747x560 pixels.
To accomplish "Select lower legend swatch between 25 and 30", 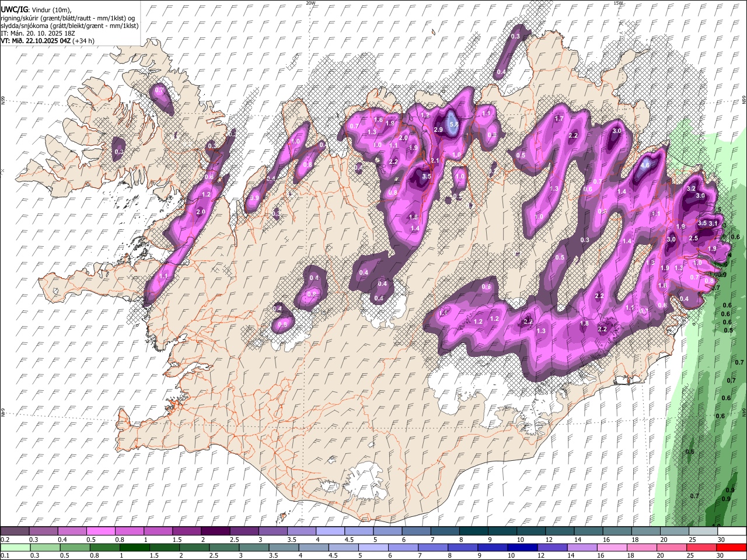I will [703, 547].
